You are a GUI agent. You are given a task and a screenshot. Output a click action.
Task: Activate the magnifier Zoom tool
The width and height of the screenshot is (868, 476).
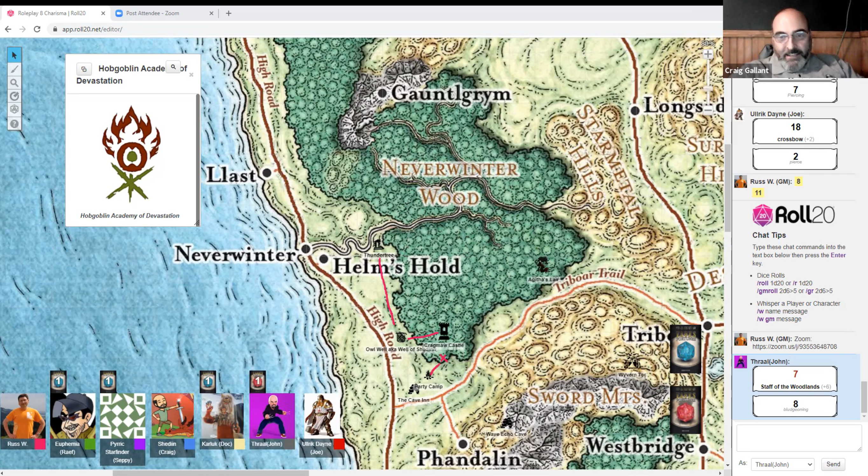14,83
